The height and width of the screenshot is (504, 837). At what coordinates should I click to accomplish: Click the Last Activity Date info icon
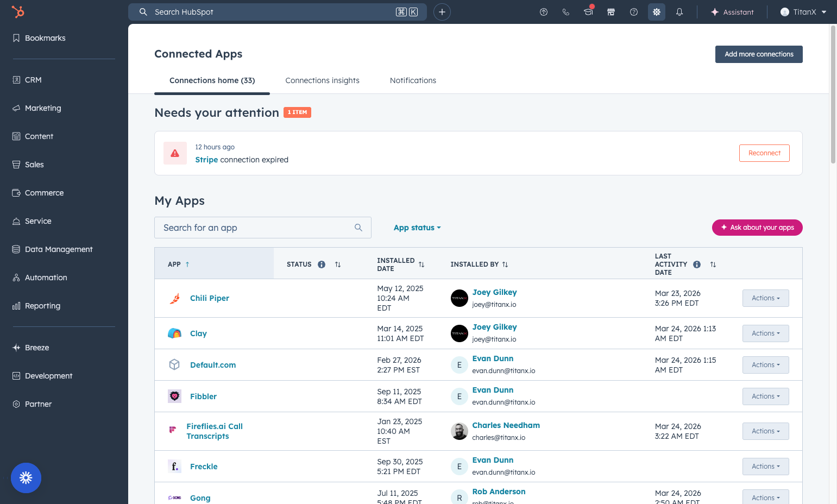697,264
